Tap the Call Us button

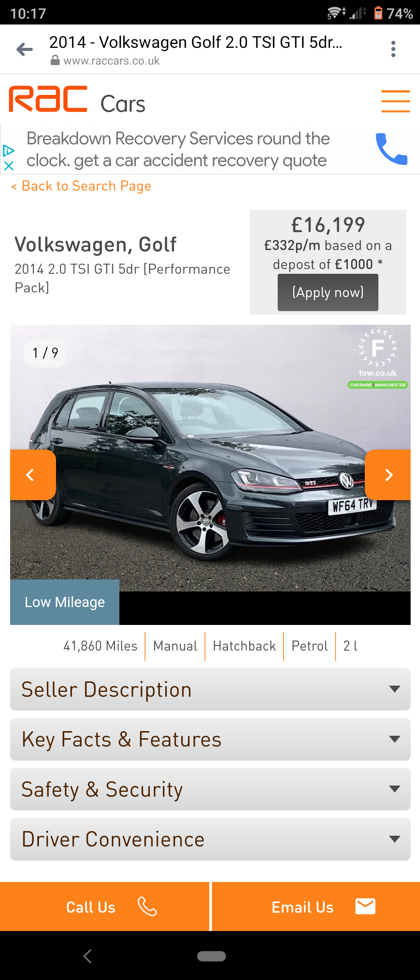click(x=105, y=906)
